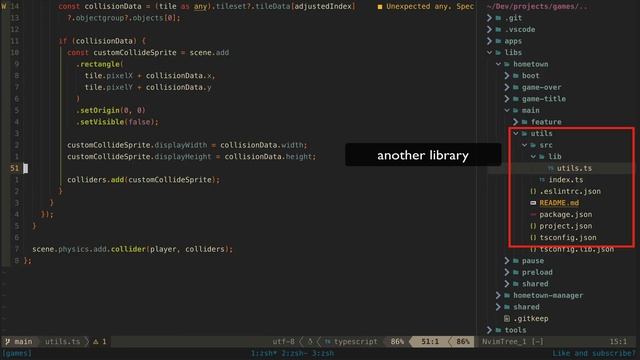Viewport: 640px width, 360px height.
Task: Click the TypeScript icon beside utils.ts
Action: pos(551,168)
